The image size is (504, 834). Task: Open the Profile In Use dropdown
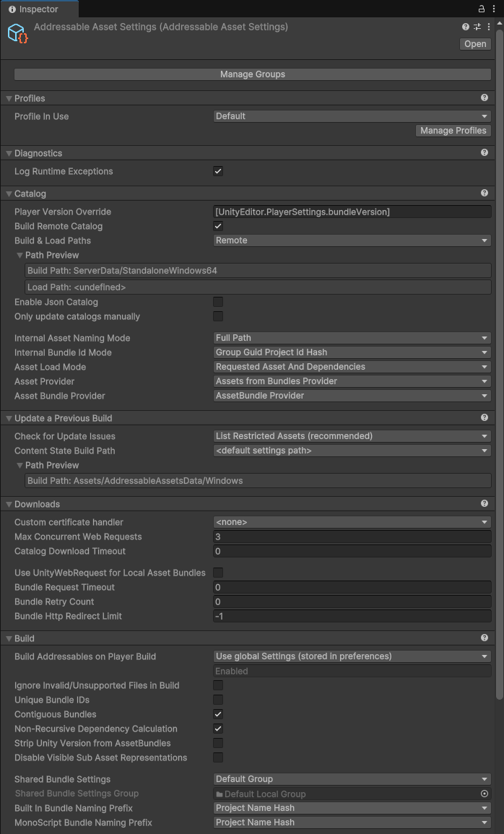tap(352, 116)
